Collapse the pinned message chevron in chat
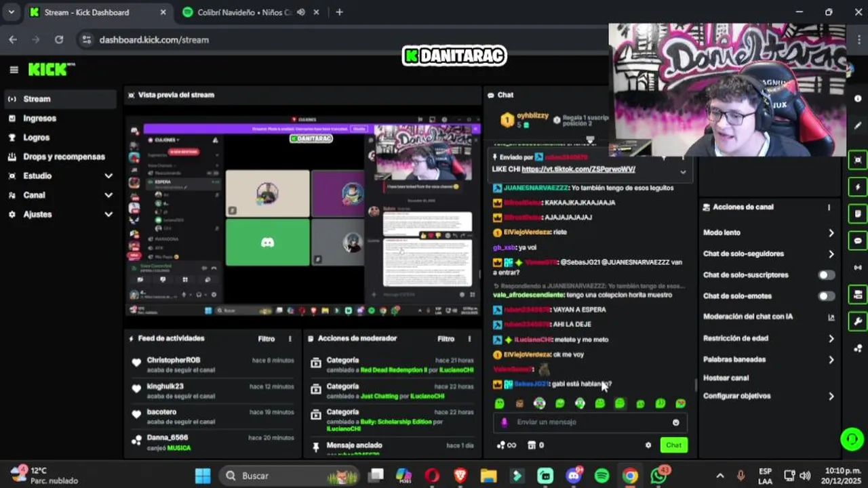The width and height of the screenshot is (868, 488). point(683,172)
